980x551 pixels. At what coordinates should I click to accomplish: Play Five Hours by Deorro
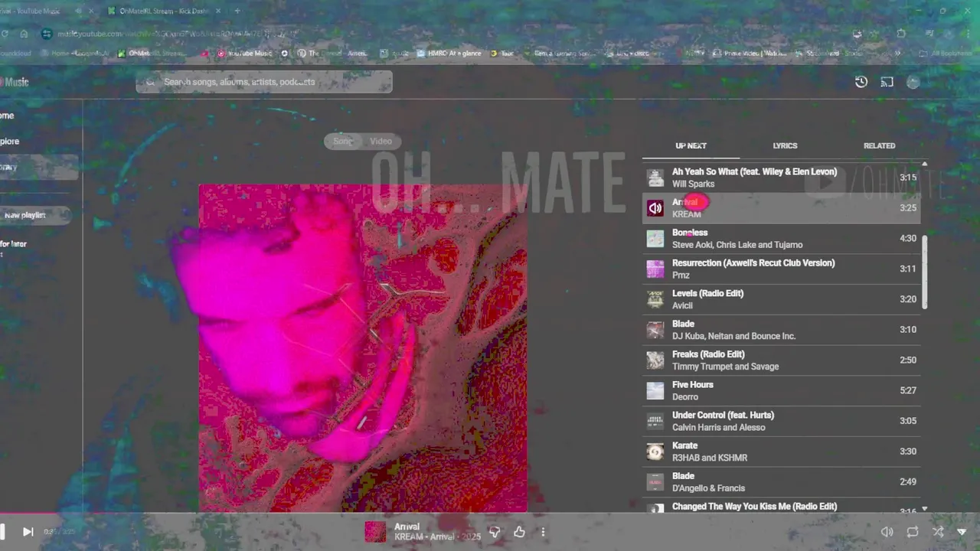pos(781,390)
